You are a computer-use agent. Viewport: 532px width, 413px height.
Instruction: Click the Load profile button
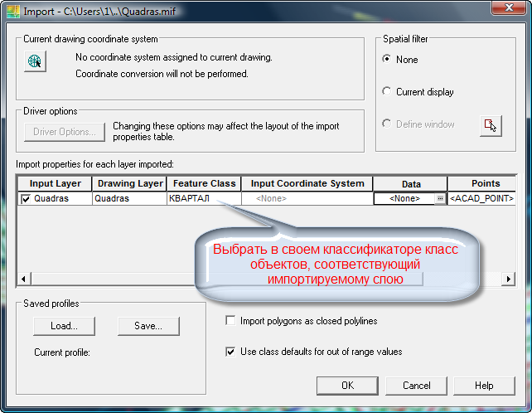coord(64,326)
